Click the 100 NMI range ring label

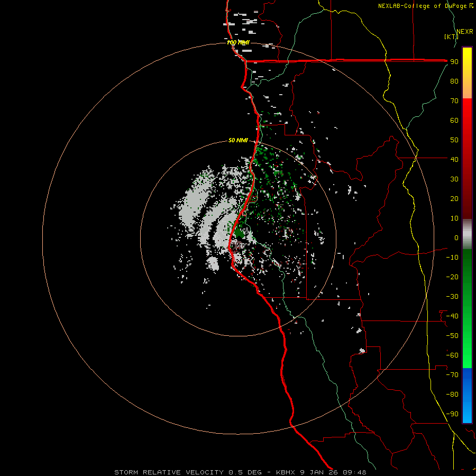tap(238, 42)
